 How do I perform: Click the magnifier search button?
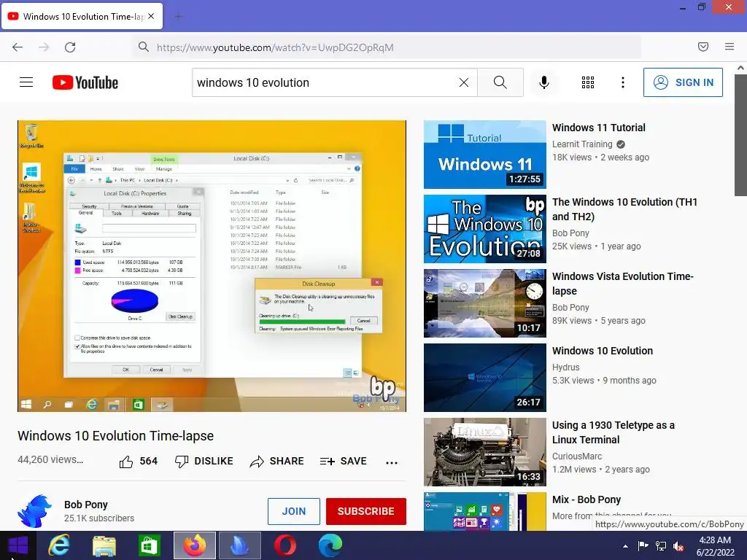pos(500,82)
